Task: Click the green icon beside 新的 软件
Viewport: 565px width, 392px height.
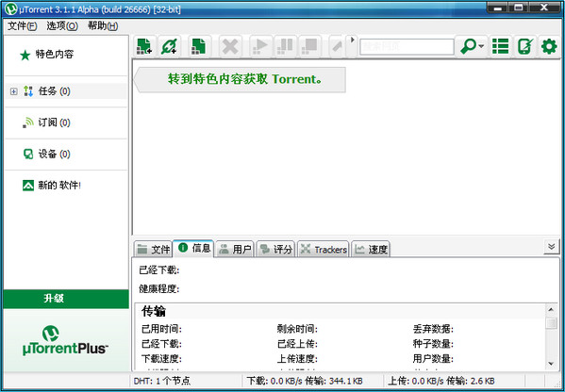Action: [28, 186]
